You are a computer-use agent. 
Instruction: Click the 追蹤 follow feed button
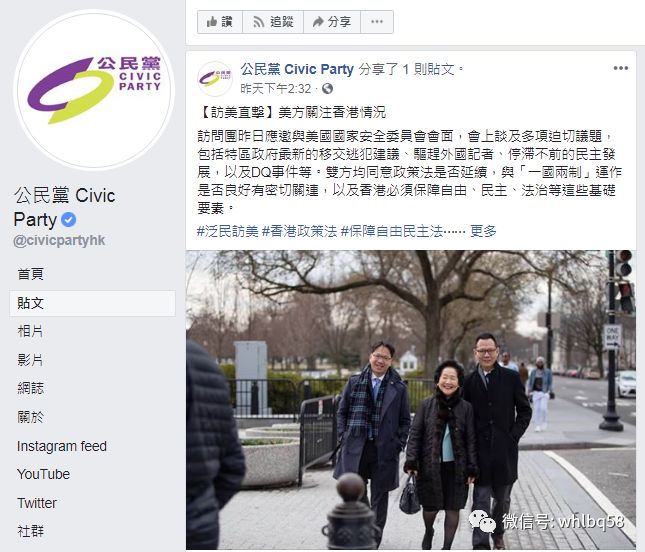pos(273,22)
